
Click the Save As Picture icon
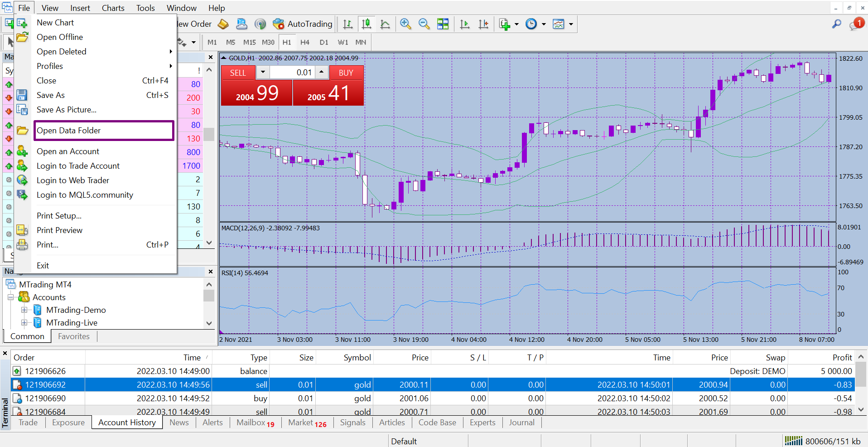tap(22, 110)
